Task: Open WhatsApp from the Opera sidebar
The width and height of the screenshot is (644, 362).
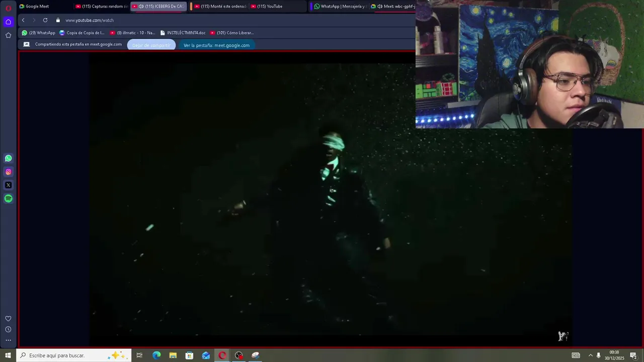Action: [8, 158]
